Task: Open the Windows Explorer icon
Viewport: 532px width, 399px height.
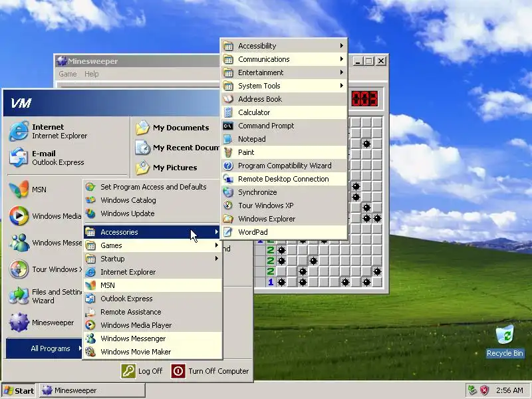Action: coord(228,219)
